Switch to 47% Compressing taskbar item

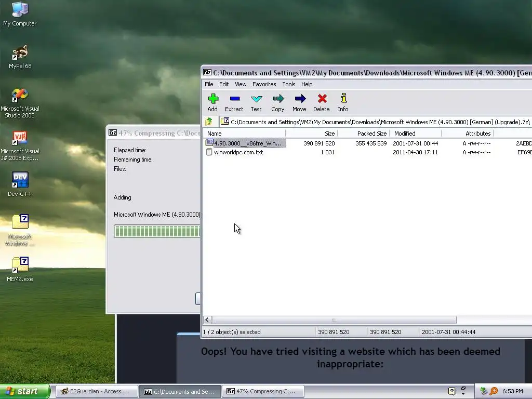[263, 392]
